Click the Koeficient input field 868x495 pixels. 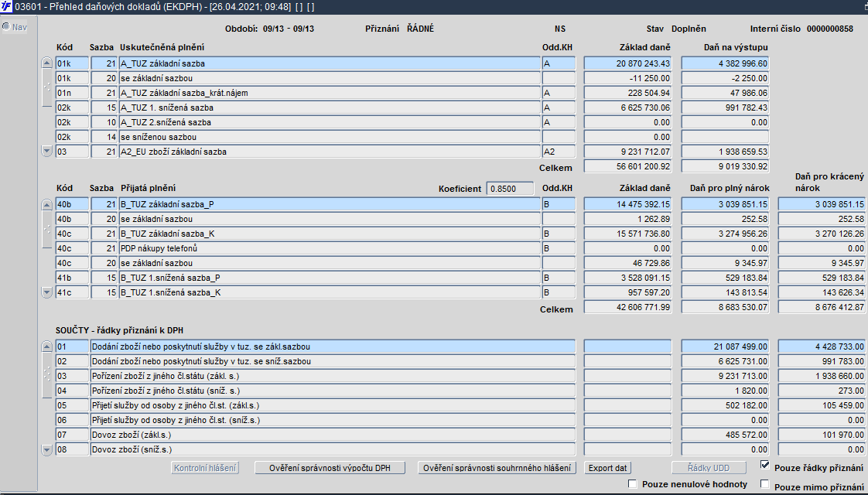(x=510, y=189)
